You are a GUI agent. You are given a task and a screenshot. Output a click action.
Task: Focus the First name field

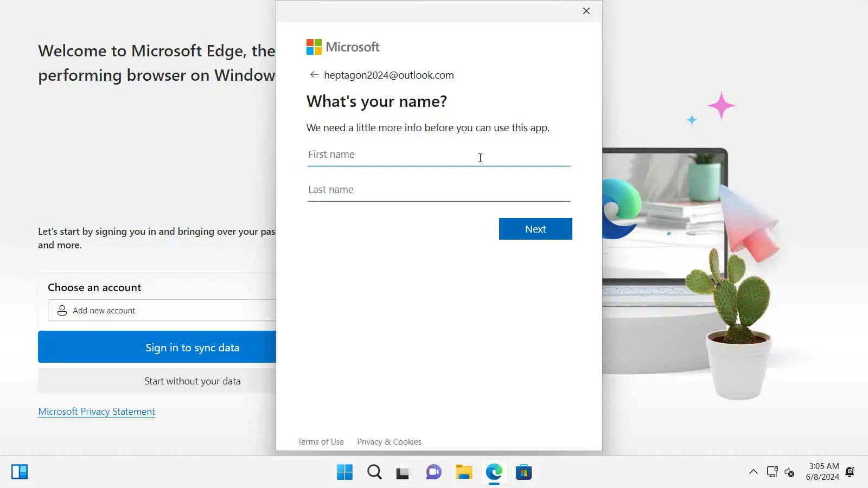(439, 155)
